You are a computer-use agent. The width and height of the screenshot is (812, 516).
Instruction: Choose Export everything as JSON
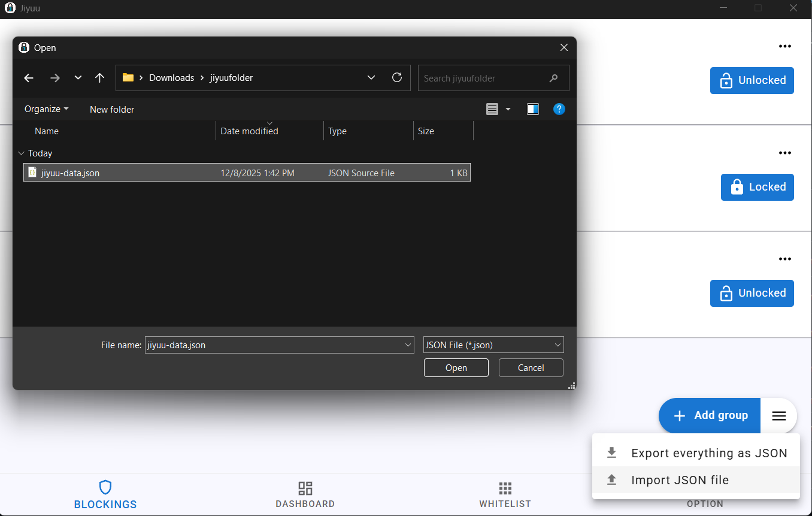[x=696, y=453]
